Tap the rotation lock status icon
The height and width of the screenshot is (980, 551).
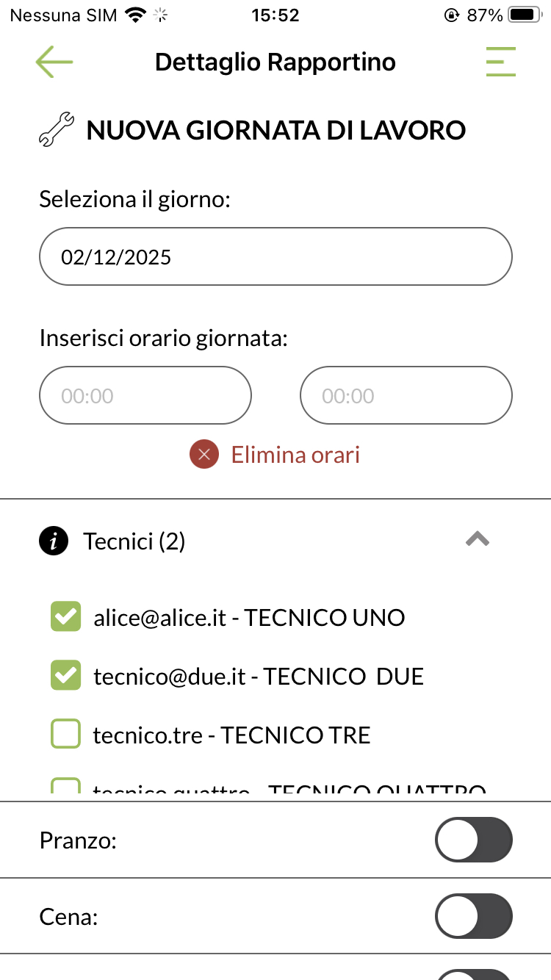click(452, 15)
